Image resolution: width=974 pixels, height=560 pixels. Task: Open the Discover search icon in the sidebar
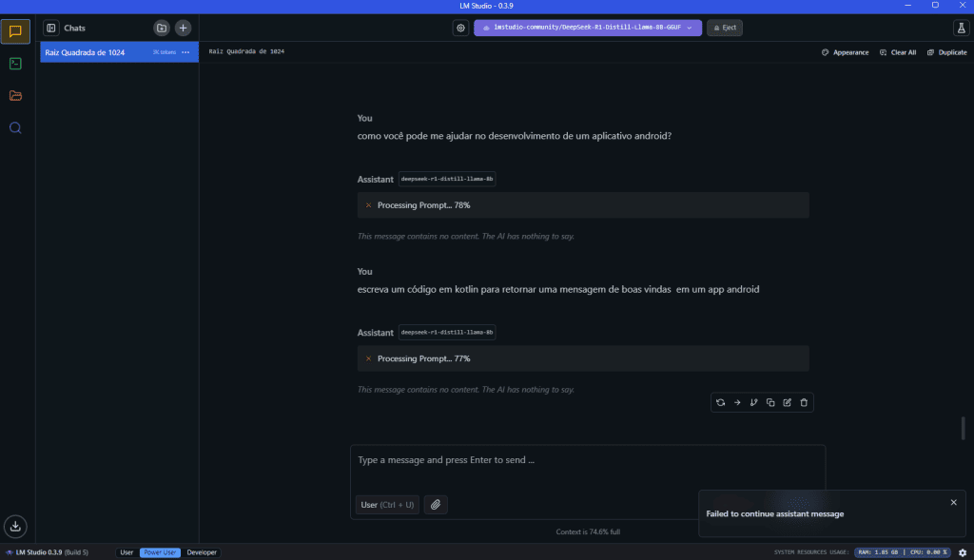(x=14, y=127)
